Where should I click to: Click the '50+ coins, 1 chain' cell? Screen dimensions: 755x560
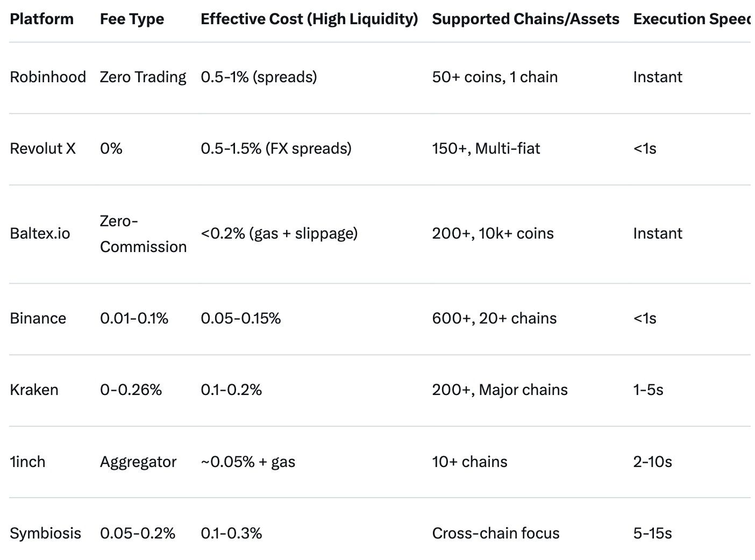[495, 77]
